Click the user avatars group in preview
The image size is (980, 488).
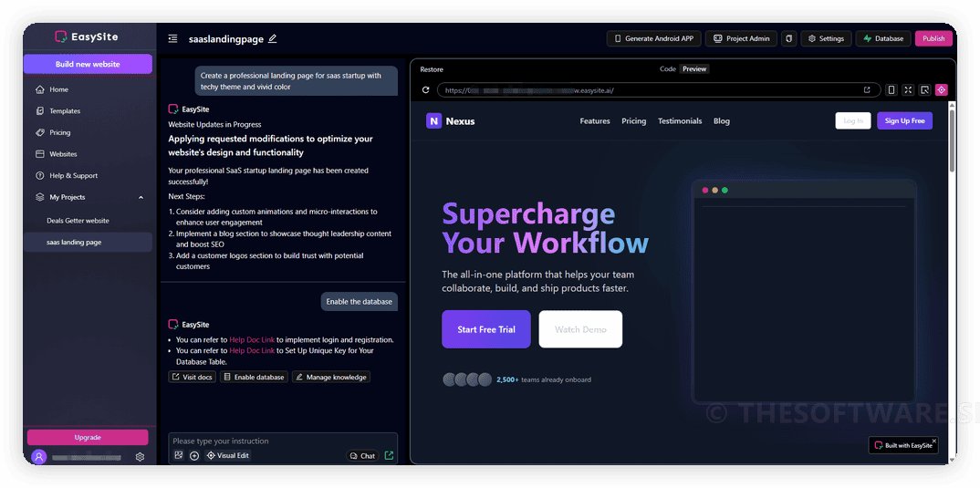(467, 379)
